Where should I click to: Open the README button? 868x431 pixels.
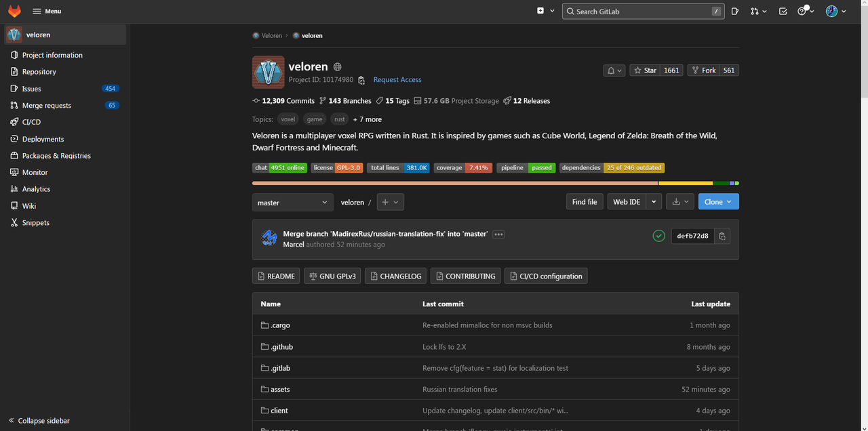coord(276,276)
